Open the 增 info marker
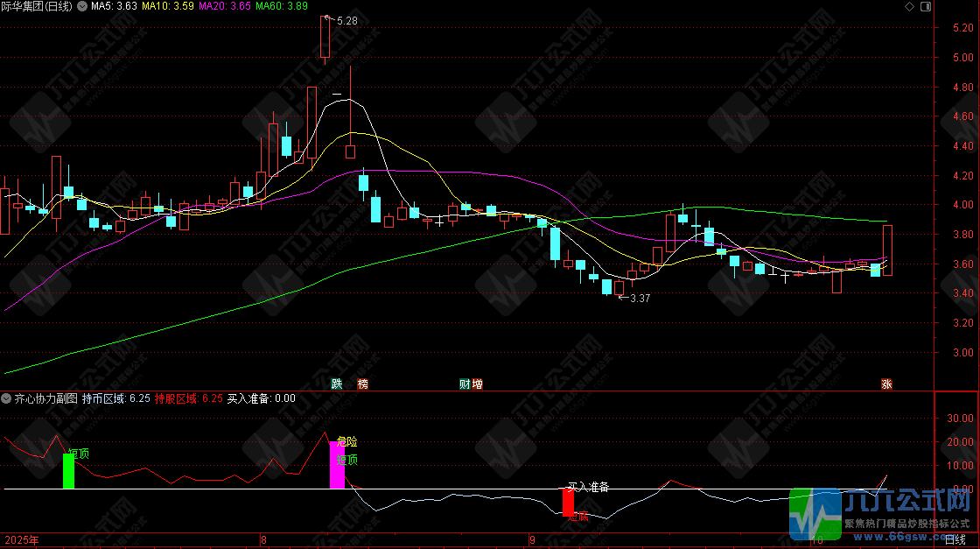 pyautogui.click(x=477, y=384)
